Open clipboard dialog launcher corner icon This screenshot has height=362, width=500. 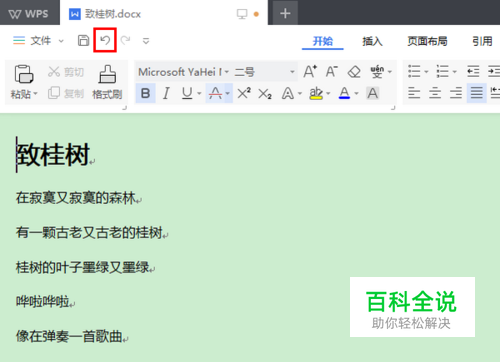[x=124, y=108]
